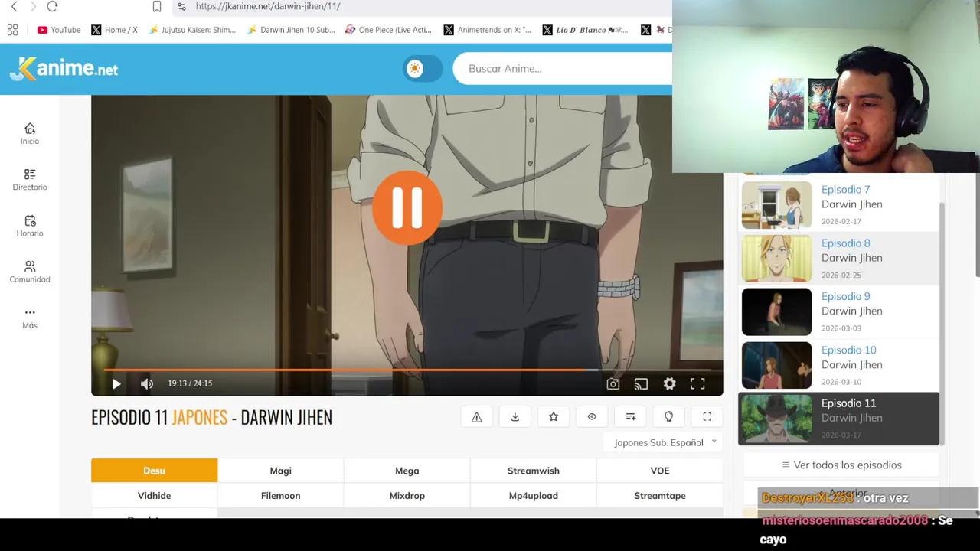Open the One Piece (Live Action) bookmark
The width and height of the screenshot is (980, 551).
388,30
